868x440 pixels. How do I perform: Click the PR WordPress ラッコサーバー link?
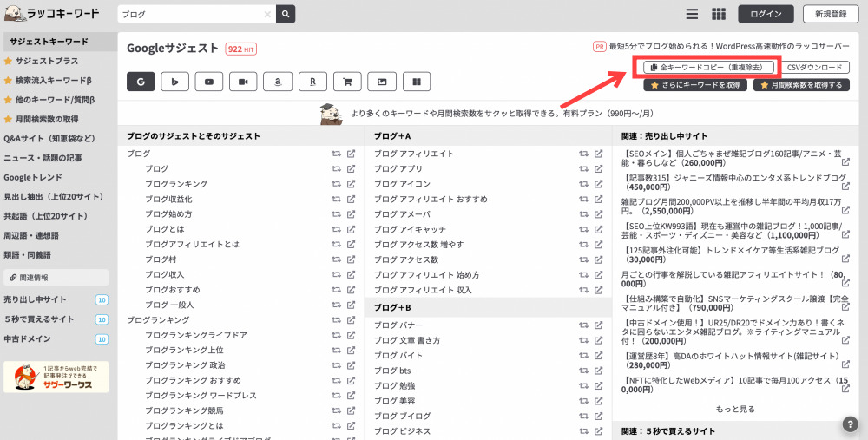click(x=728, y=47)
